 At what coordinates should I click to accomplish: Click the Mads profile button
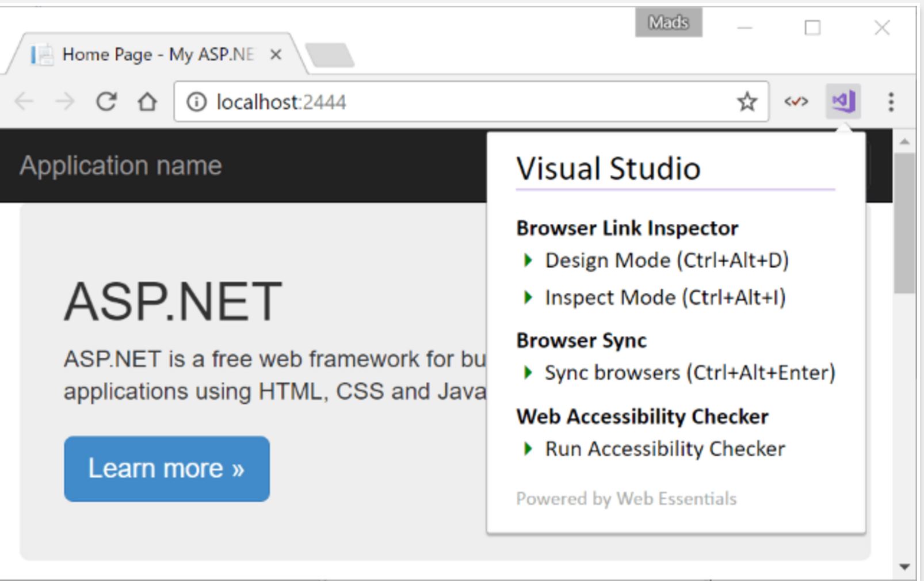pos(668,22)
